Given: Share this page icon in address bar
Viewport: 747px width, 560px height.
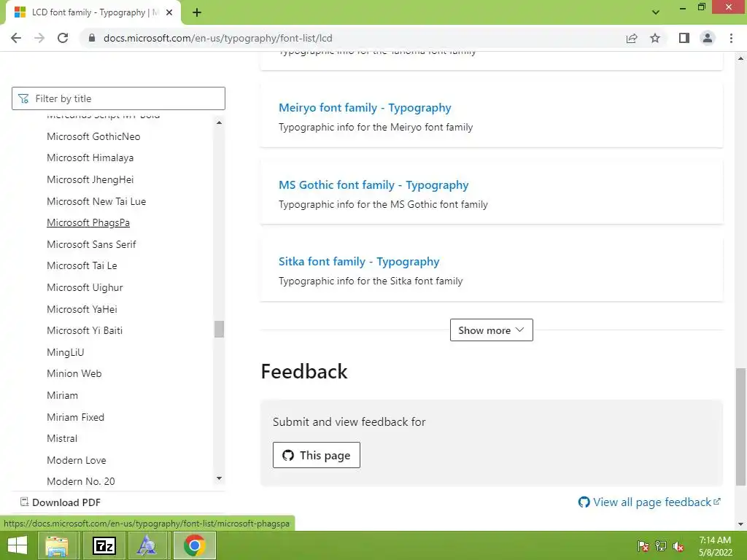Looking at the screenshot, I should click(632, 38).
